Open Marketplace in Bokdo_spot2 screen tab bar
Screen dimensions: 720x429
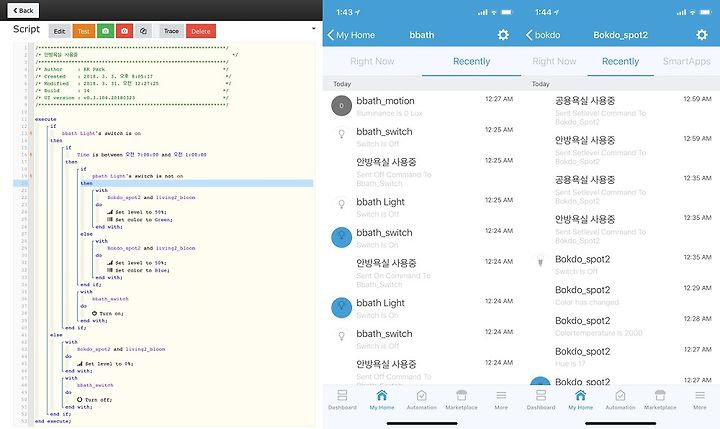tap(660, 400)
